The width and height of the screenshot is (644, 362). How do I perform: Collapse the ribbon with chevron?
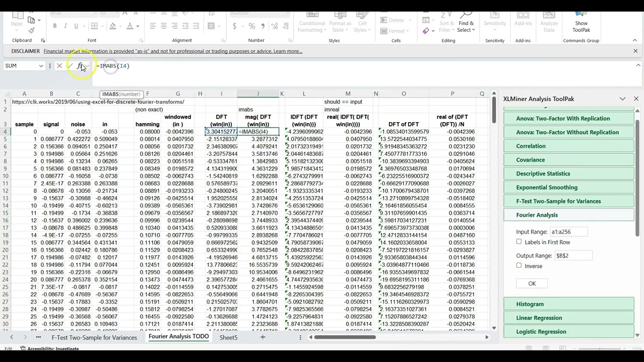(636, 41)
